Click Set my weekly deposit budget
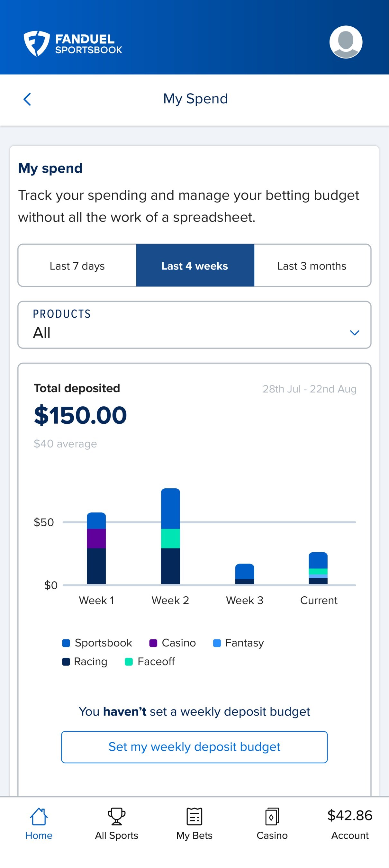The image size is (389, 868). pyautogui.click(x=194, y=747)
